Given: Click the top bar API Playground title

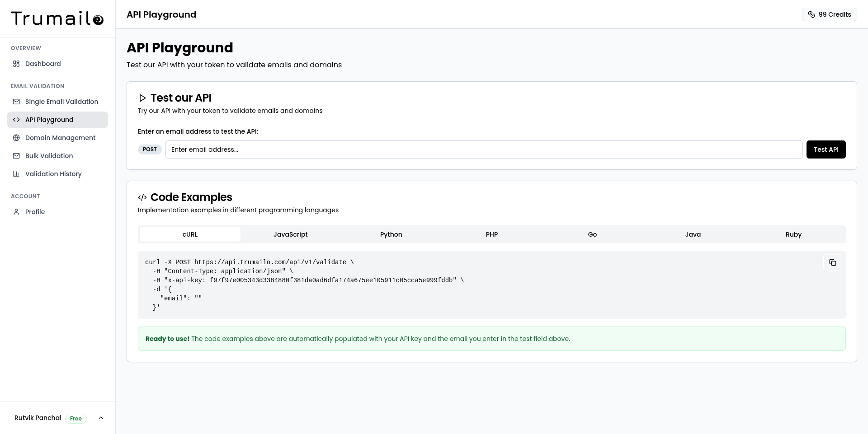Looking at the screenshot, I should pyautogui.click(x=161, y=14).
